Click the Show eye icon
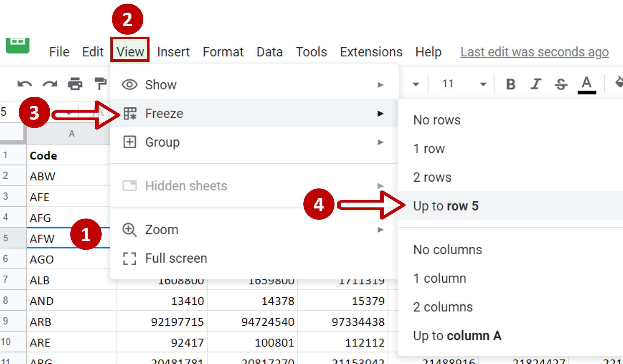The image size is (623, 364). 129,85
